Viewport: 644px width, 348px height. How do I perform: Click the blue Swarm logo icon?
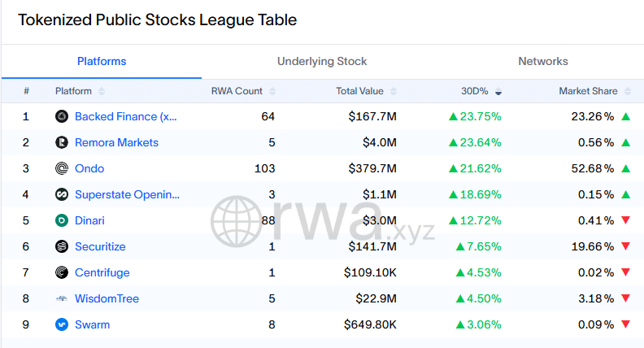(62, 324)
